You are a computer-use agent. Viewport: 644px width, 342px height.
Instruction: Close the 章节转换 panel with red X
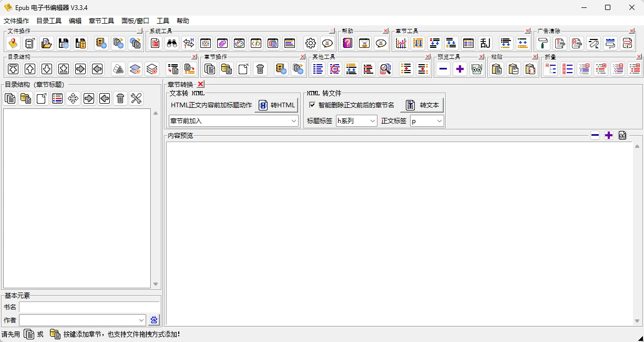click(200, 84)
